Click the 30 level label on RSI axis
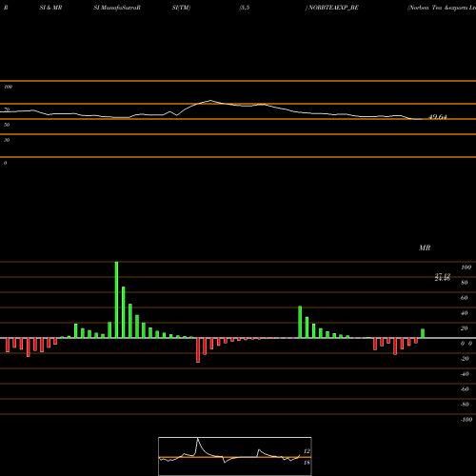 click(7, 140)
